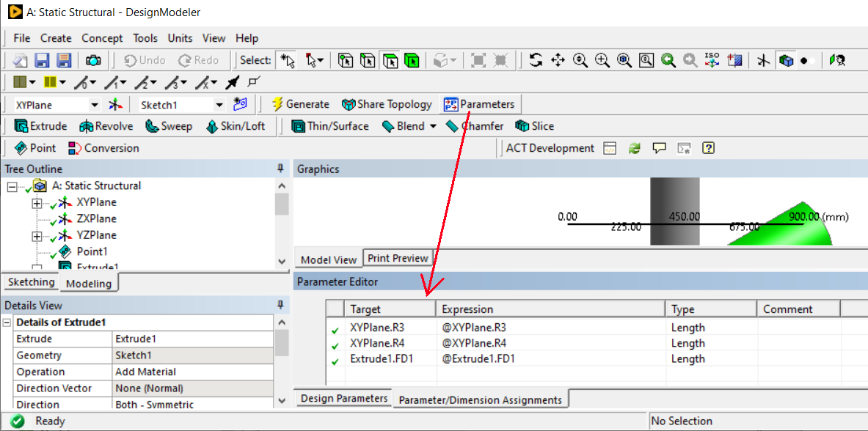The image size is (868, 431).
Task: Pin the Tree Outline panel
Action: (281, 169)
